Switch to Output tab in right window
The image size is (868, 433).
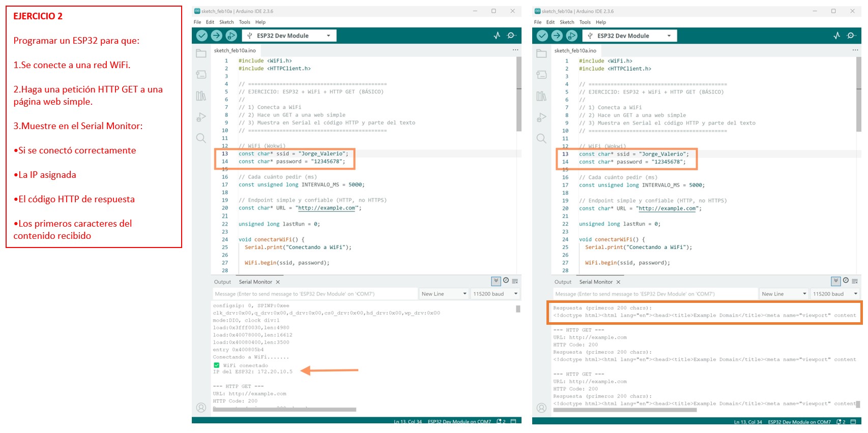coord(563,282)
